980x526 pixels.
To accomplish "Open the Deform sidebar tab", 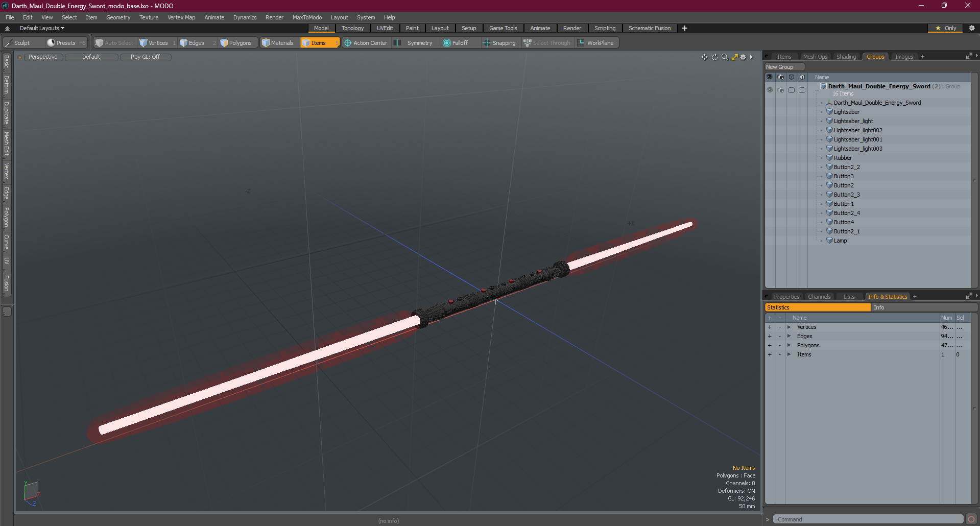I will 6,85.
